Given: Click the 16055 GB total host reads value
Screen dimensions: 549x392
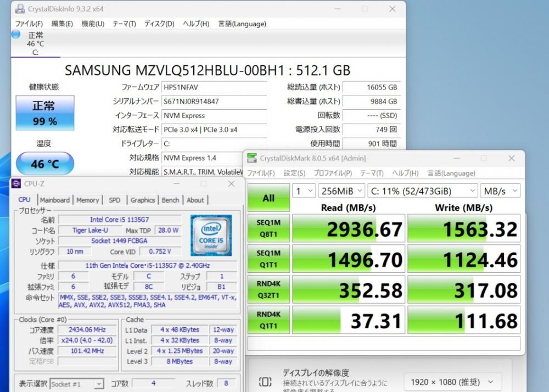Looking at the screenshot, I should tap(371, 87).
